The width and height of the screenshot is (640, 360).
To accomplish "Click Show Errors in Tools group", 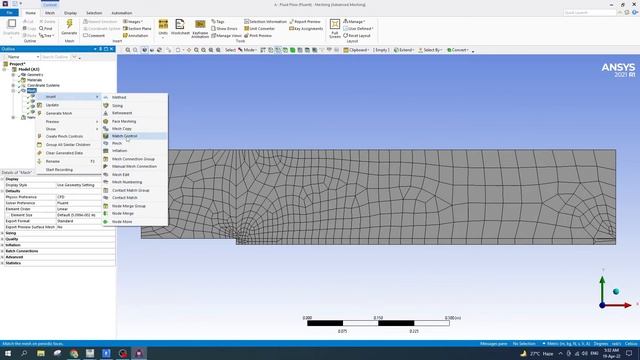I will point(224,29).
